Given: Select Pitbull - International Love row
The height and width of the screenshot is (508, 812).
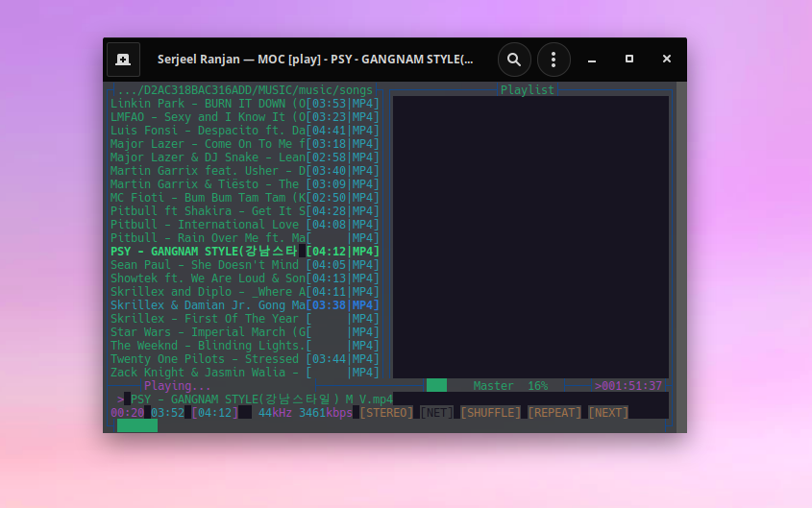Looking at the screenshot, I should [x=244, y=225].
